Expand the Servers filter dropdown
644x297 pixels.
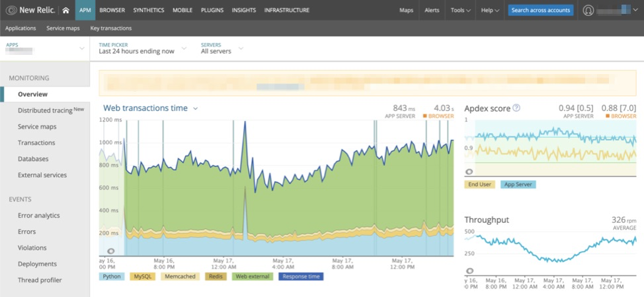point(221,48)
